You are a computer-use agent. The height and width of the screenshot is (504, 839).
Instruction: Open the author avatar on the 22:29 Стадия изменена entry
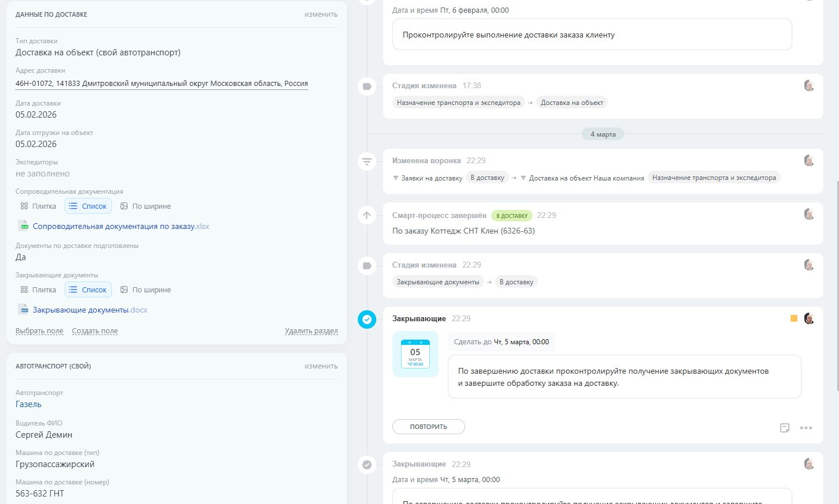point(809,265)
